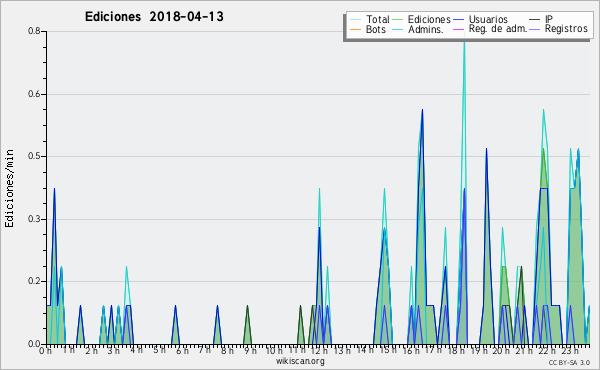Screen dimensions: 600x370
Task: Click the Reg. de adm. magenta swatch
Action: [x=458, y=29]
